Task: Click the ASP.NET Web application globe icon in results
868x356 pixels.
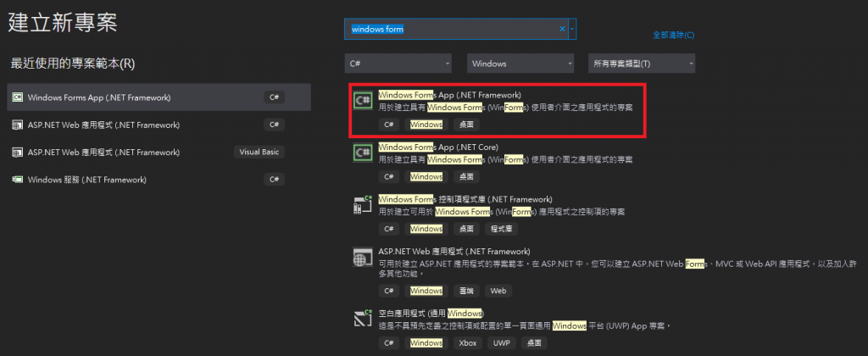Action: (x=363, y=257)
